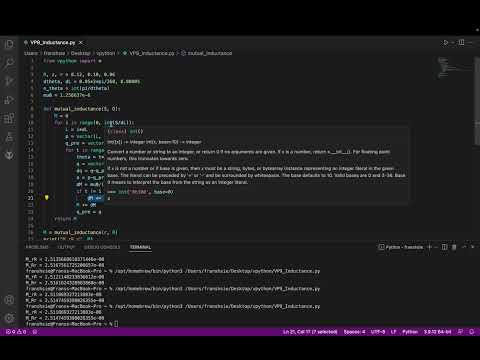The height and width of the screenshot is (360, 480).
Task: Close the bottom panel
Action: coord(472,247)
